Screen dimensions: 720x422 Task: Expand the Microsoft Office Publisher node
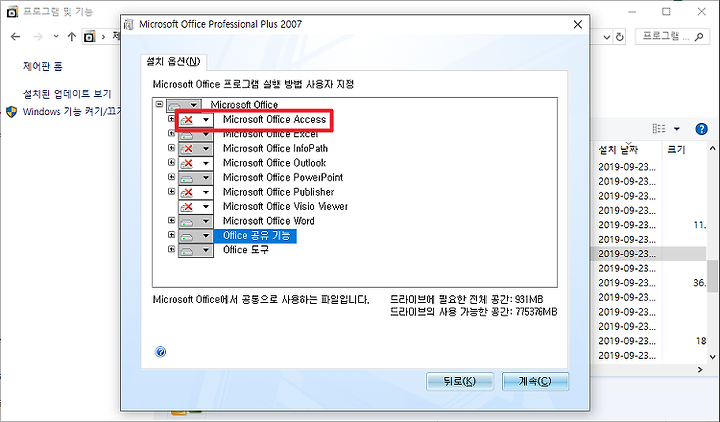point(171,191)
